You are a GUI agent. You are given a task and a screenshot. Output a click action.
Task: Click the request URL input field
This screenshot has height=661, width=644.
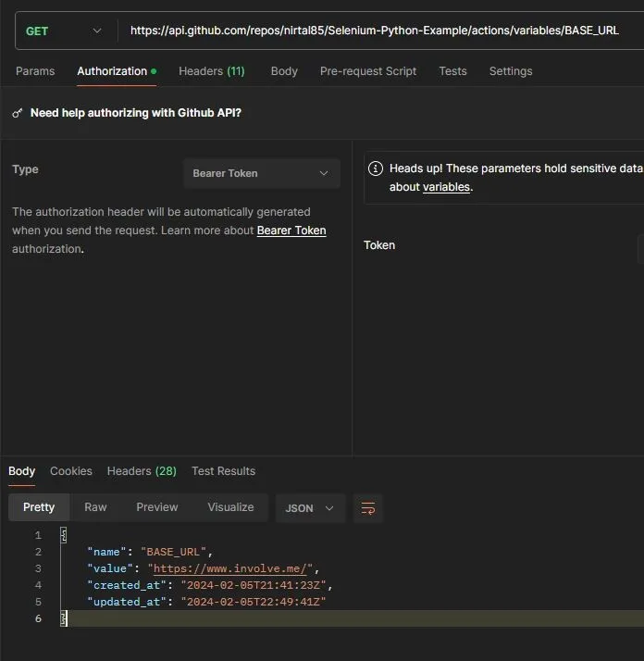[x=375, y=31]
